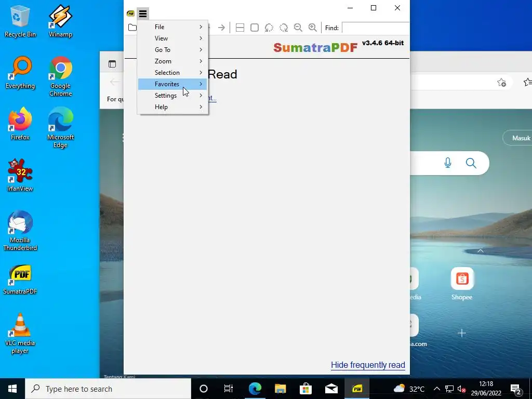Open the Go To submenu
Viewport: 532px width, 399px height.
(x=172, y=50)
